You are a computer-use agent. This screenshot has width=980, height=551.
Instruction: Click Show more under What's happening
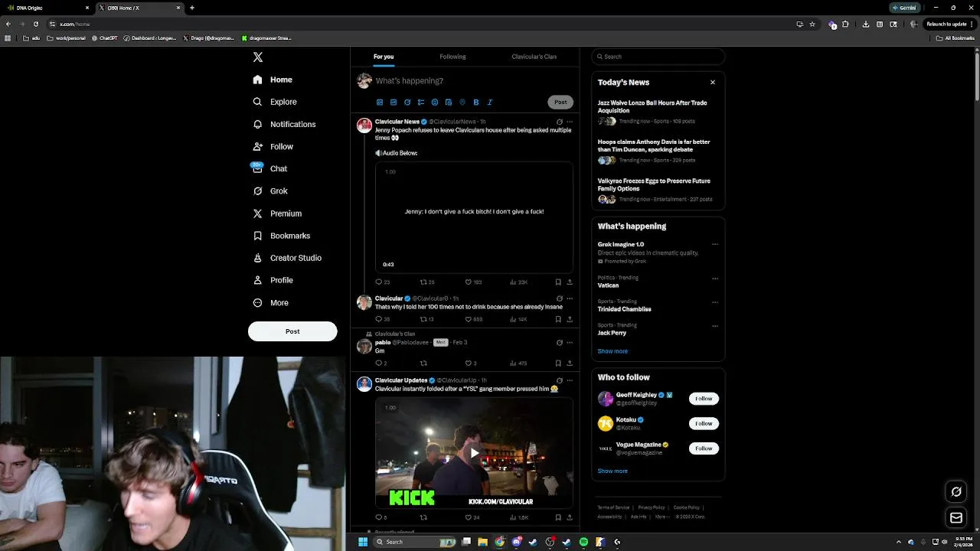click(x=612, y=351)
